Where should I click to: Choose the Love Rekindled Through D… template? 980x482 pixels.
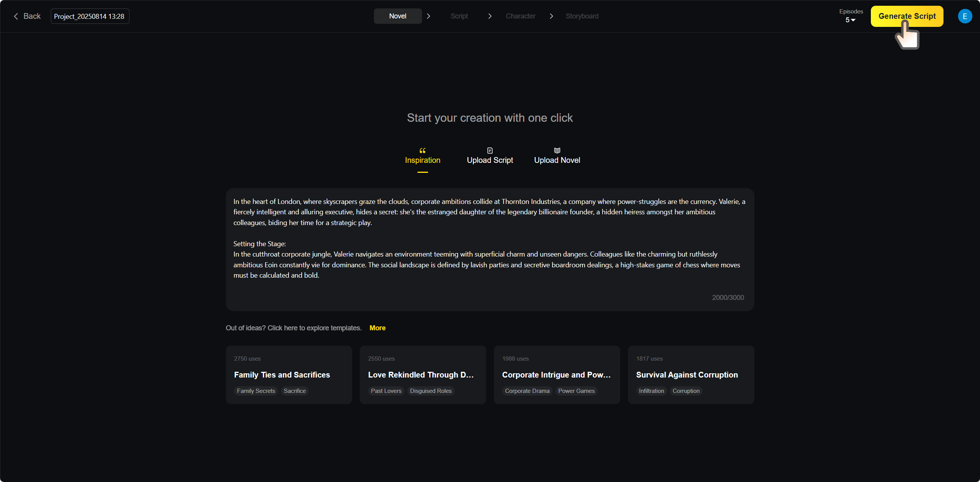[423, 375]
